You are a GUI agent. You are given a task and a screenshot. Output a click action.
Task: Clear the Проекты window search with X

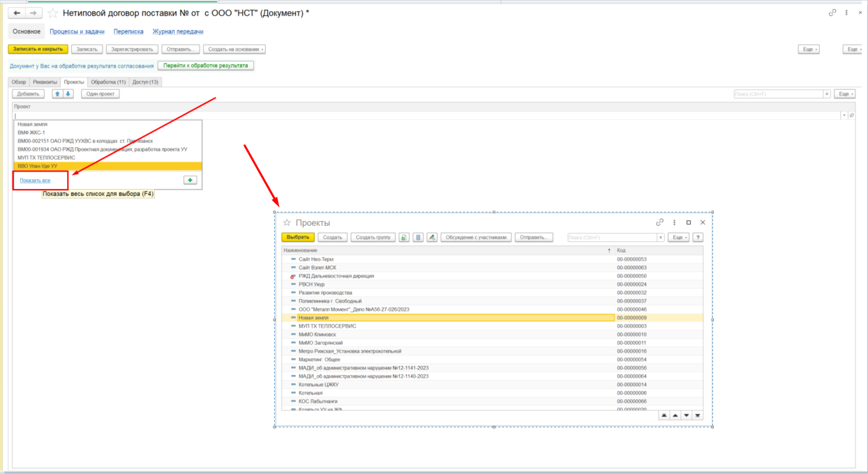661,237
